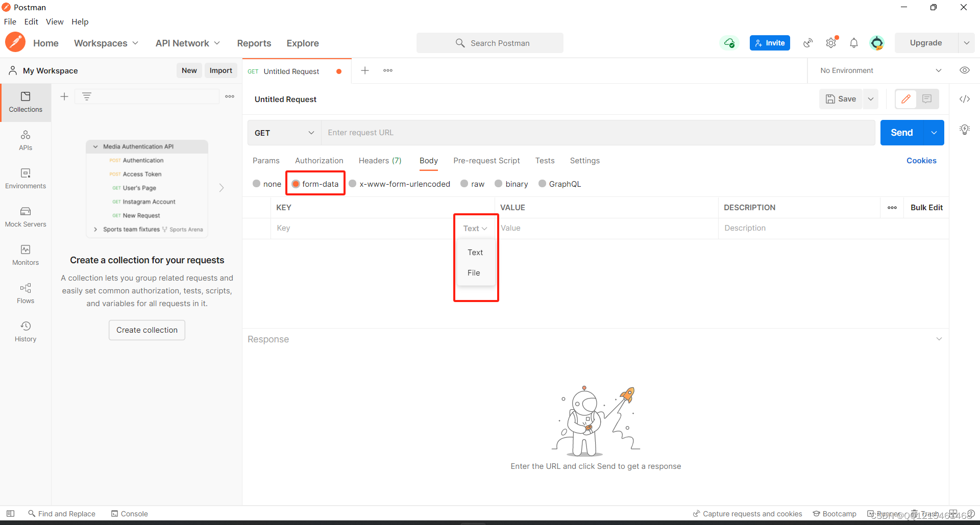
Task: Open the History sidebar panel
Action: (x=26, y=332)
